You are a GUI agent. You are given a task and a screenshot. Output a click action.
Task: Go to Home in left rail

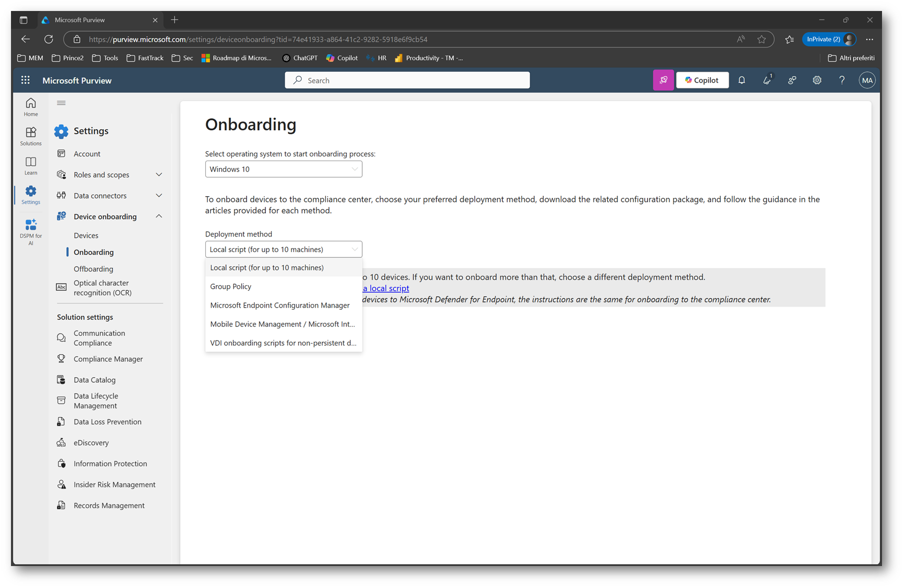(x=31, y=107)
